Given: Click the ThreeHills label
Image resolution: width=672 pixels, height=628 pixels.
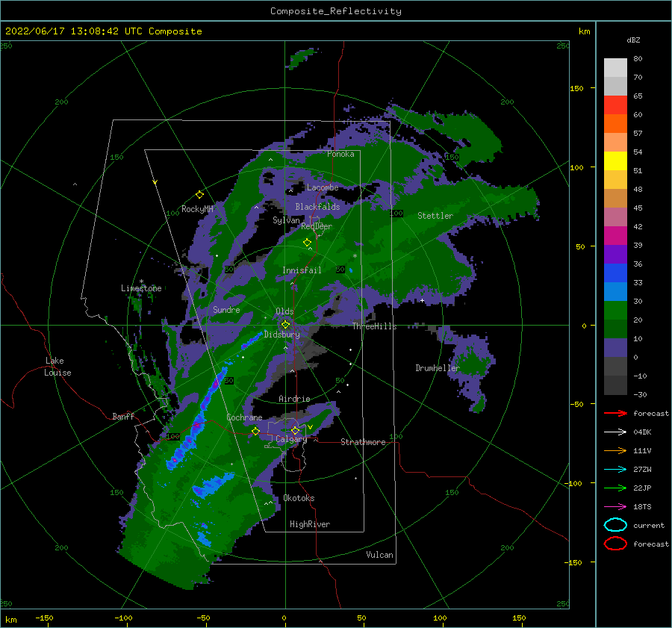Looking at the screenshot, I should (x=374, y=326).
